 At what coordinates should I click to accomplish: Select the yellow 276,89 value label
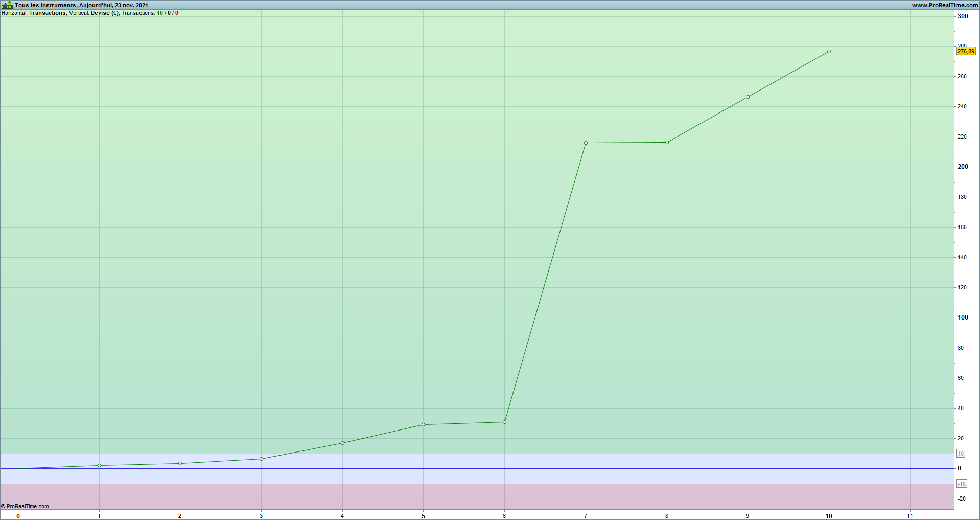(966, 51)
